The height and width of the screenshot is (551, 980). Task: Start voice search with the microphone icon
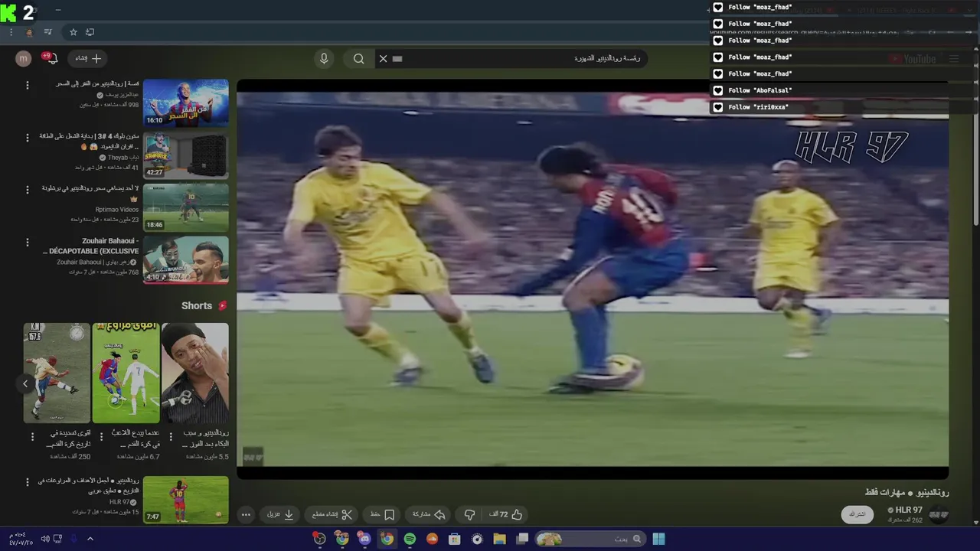(324, 58)
